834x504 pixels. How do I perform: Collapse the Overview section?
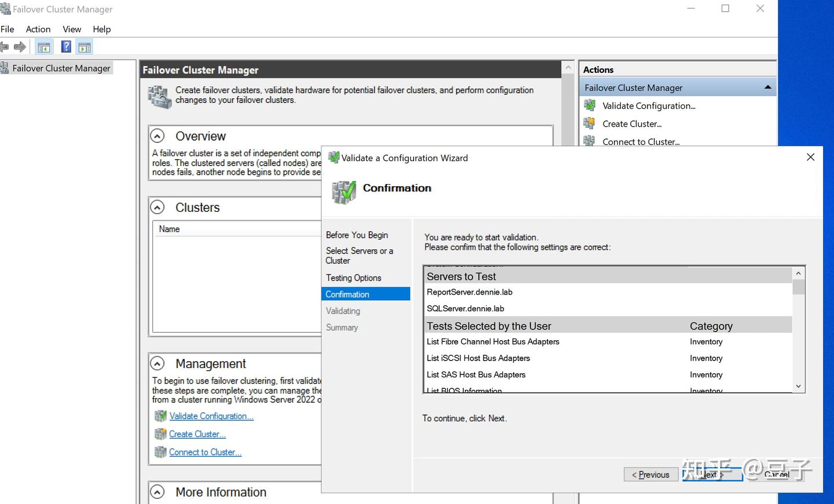[x=158, y=135]
